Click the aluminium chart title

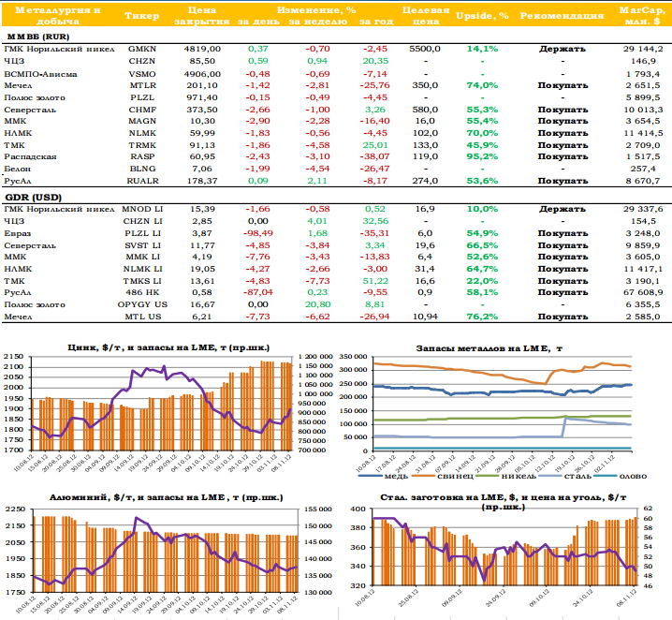[x=167, y=497]
